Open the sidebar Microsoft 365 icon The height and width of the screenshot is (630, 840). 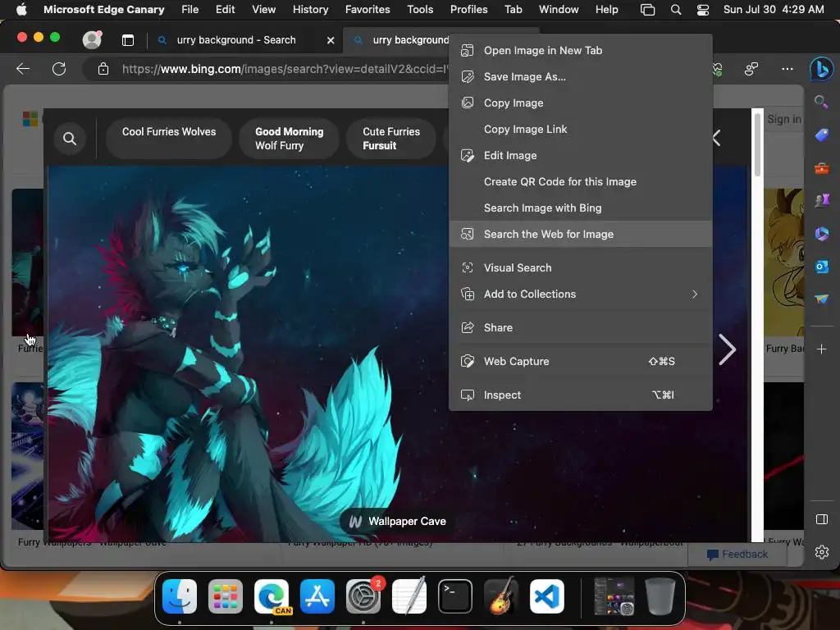821,234
